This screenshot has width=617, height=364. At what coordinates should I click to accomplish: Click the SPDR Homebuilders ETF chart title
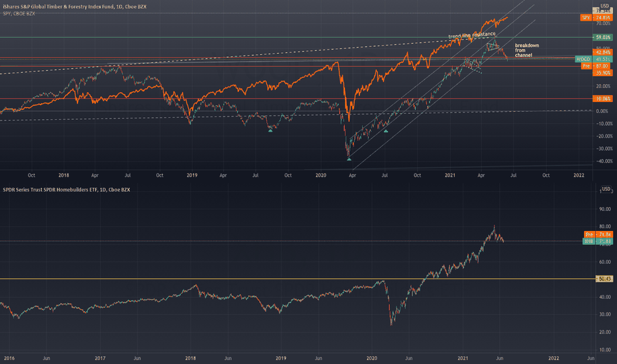pyautogui.click(x=66, y=190)
